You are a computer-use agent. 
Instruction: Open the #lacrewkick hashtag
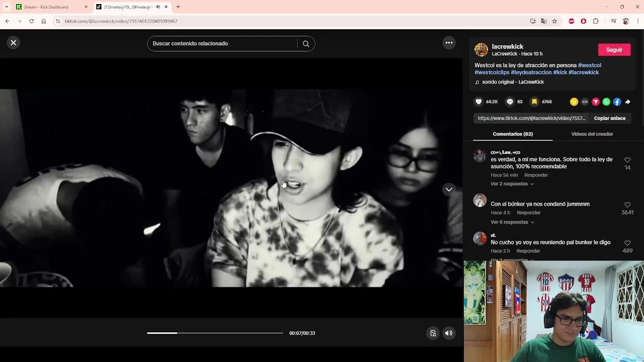point(584,72)
